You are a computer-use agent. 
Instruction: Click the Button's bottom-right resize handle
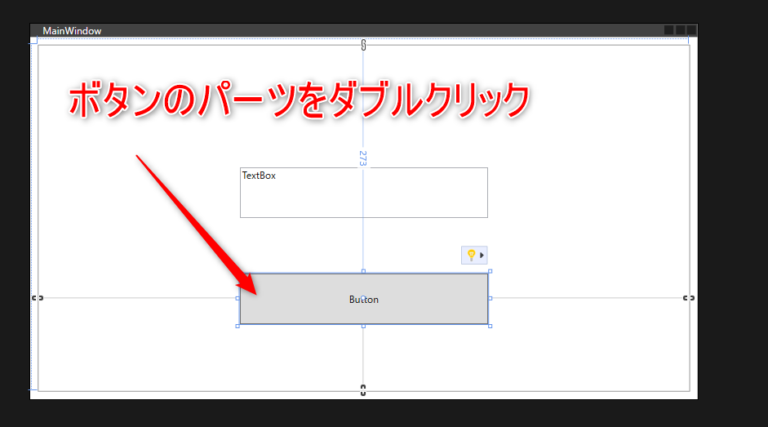pyautogui.click(x=489, y=325)
